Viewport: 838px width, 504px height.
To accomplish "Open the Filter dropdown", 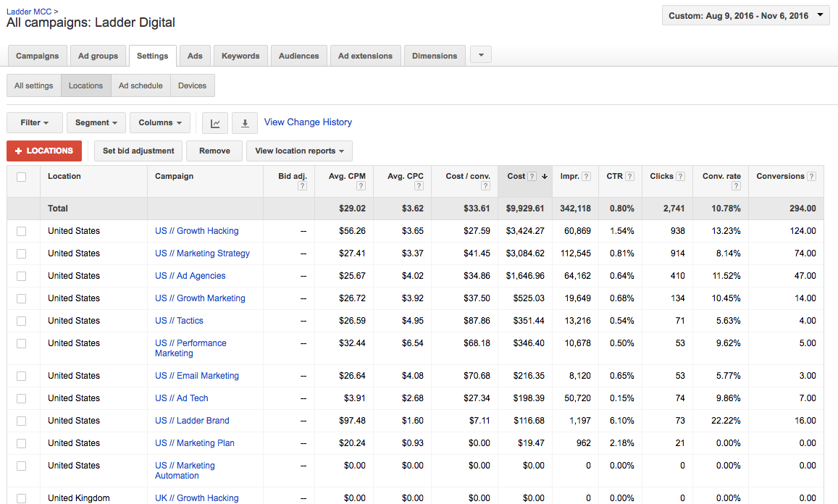I will point(34,122).
